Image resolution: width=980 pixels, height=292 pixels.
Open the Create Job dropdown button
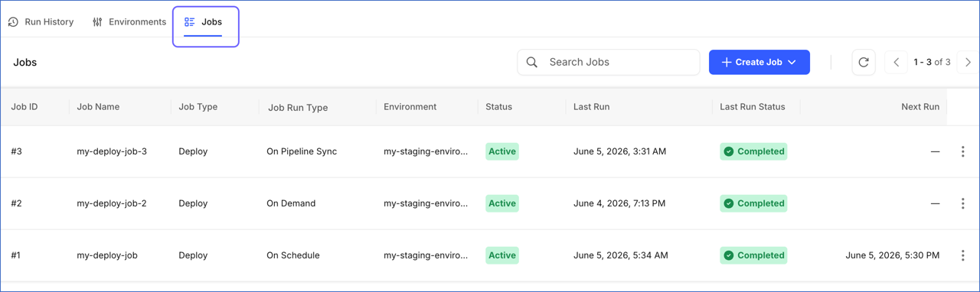click(x=759, y=62)
